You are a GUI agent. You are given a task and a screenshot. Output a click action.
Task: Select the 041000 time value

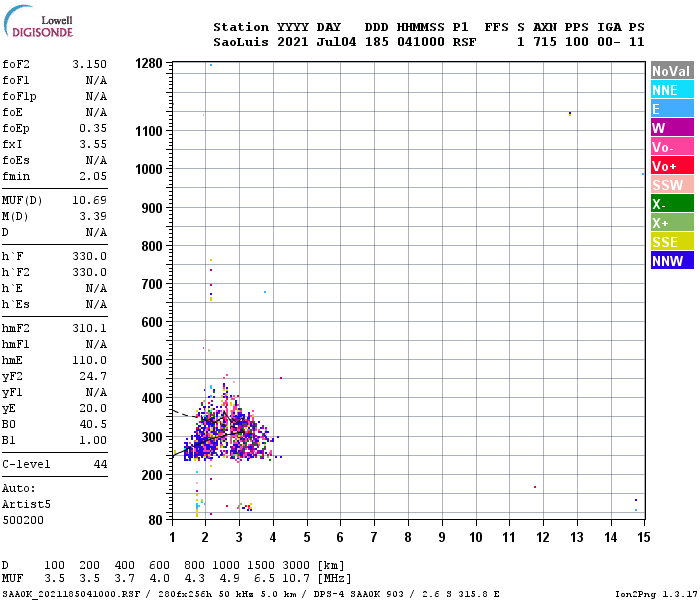[x=421, y=42]
